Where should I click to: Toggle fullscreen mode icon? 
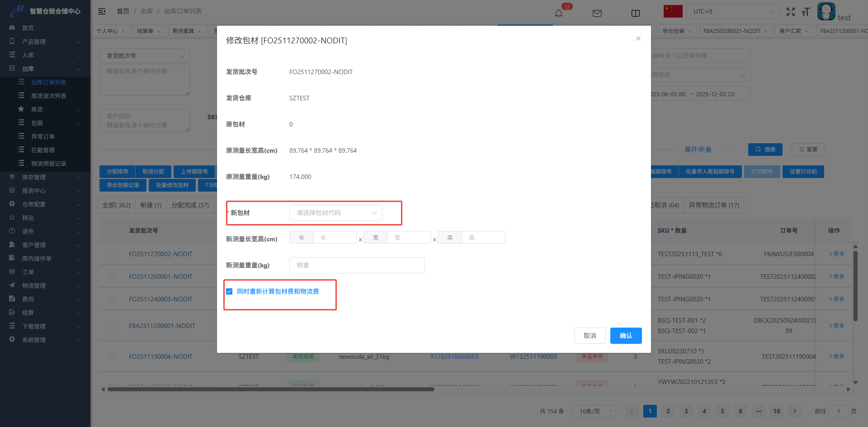coord(790,12)
